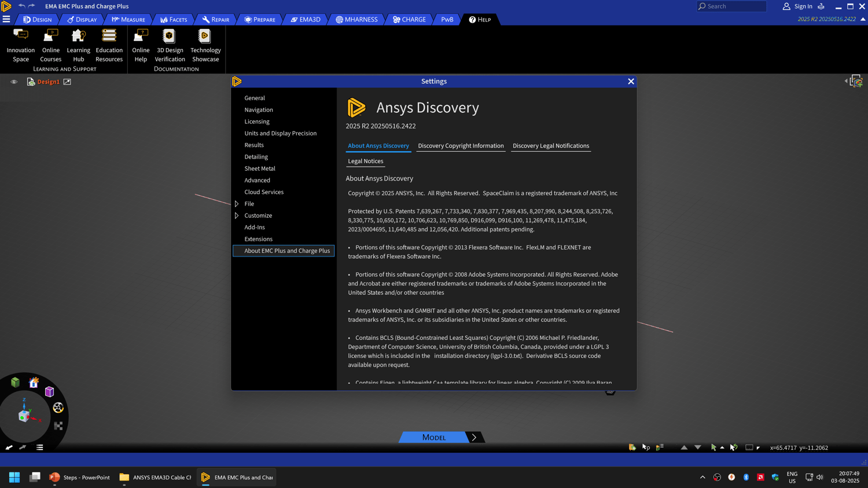Click the cursor with magnifier icon in status bar

pos(646,447)
